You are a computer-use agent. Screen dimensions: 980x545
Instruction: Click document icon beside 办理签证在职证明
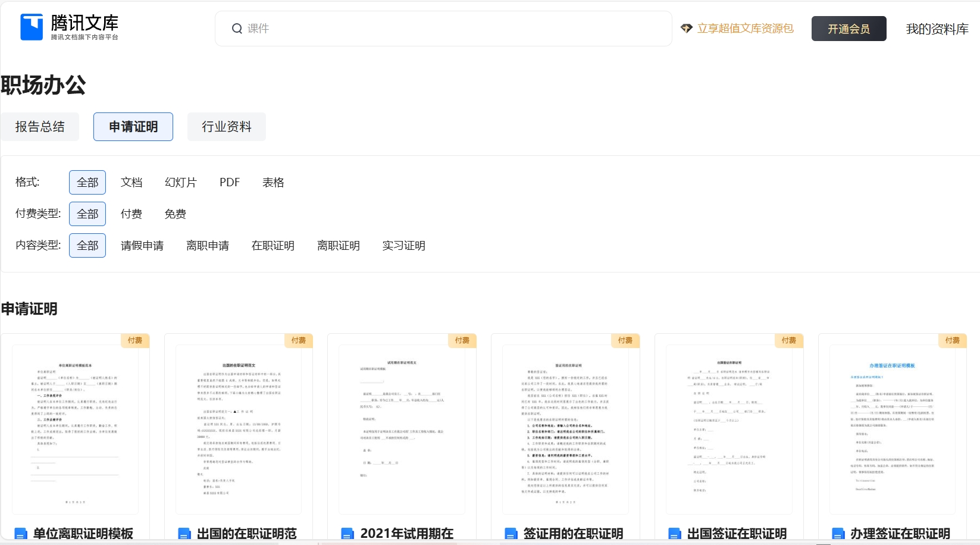click(x=838, y=534)
